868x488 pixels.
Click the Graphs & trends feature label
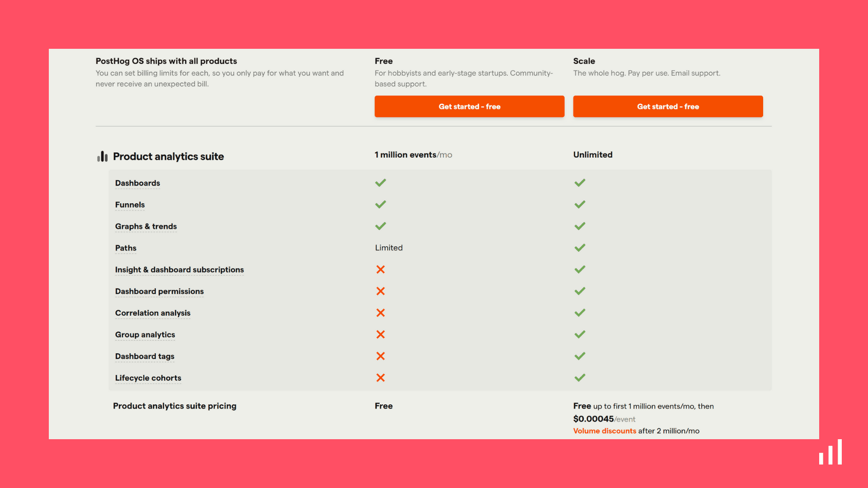[146, 226]
